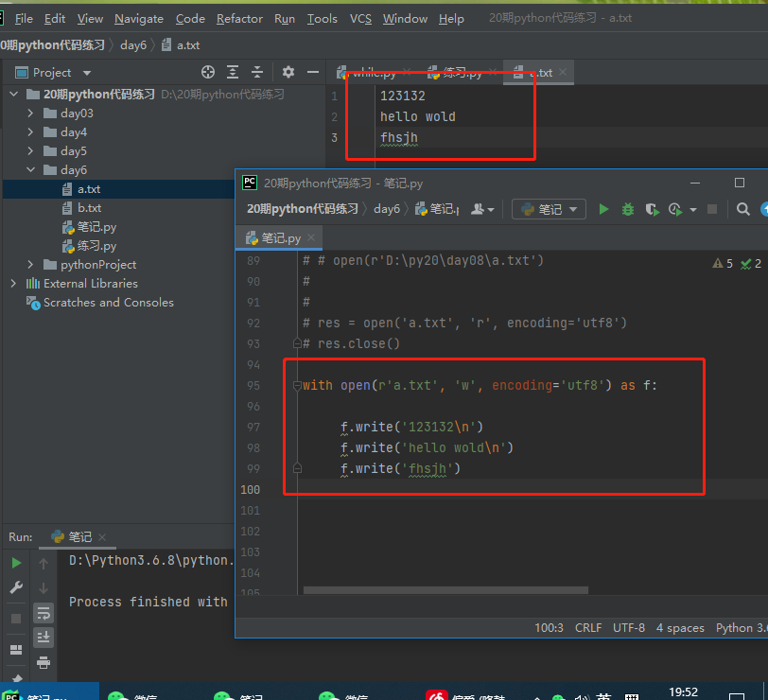
Task: Click the Expand All icon in Project panel
Action: [233, 72]
